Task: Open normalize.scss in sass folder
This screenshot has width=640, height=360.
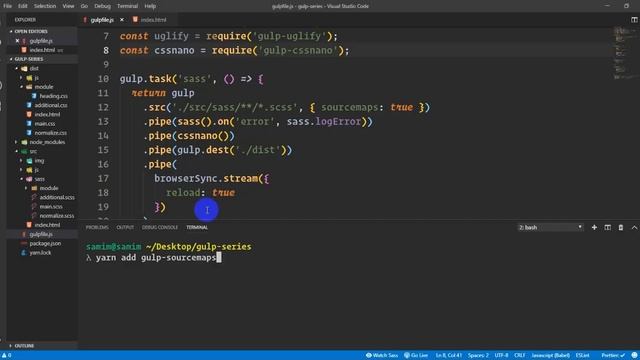Action: coord(57,216)
